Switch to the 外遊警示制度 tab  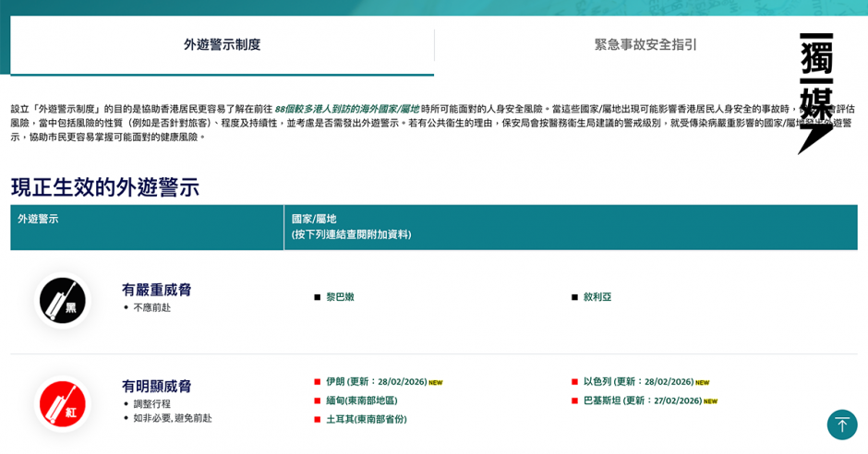coord(222,44)
